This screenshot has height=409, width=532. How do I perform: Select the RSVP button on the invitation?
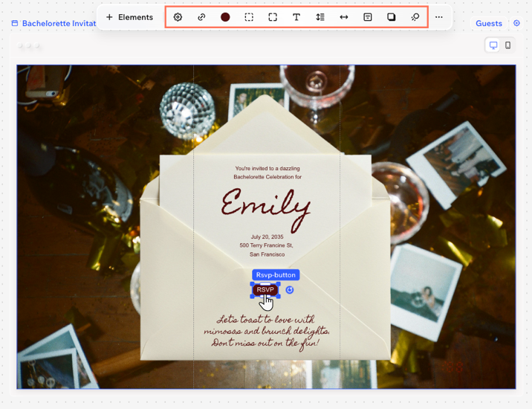[265, 290]
